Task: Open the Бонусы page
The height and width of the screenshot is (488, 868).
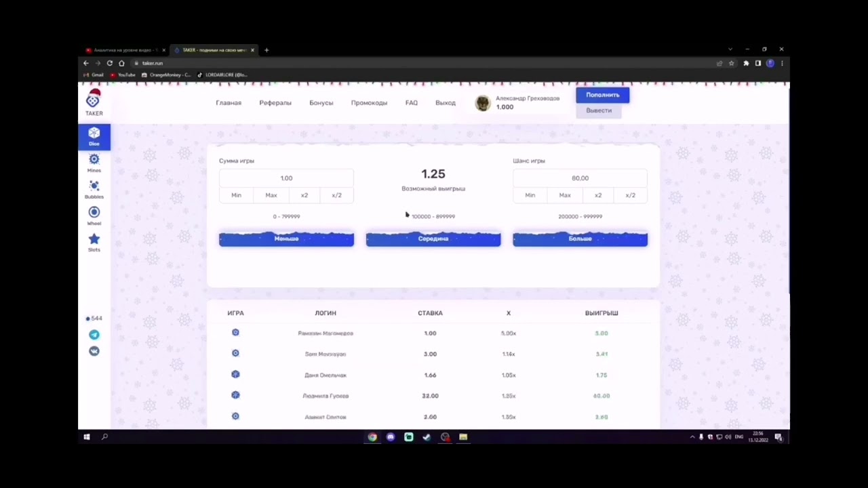Action: click(x=321, y=103)
